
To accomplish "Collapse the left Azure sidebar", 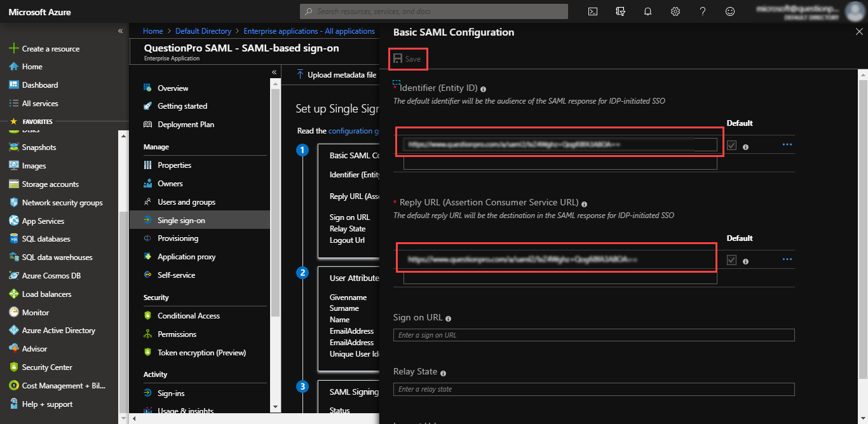I will (121, 31).
